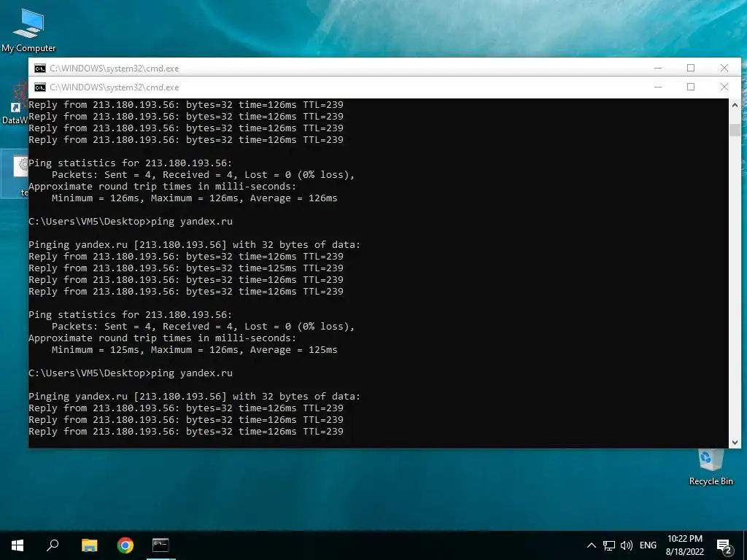Minimize the front cmd.exe window
The image size is (747, 560).
[658, 87]
